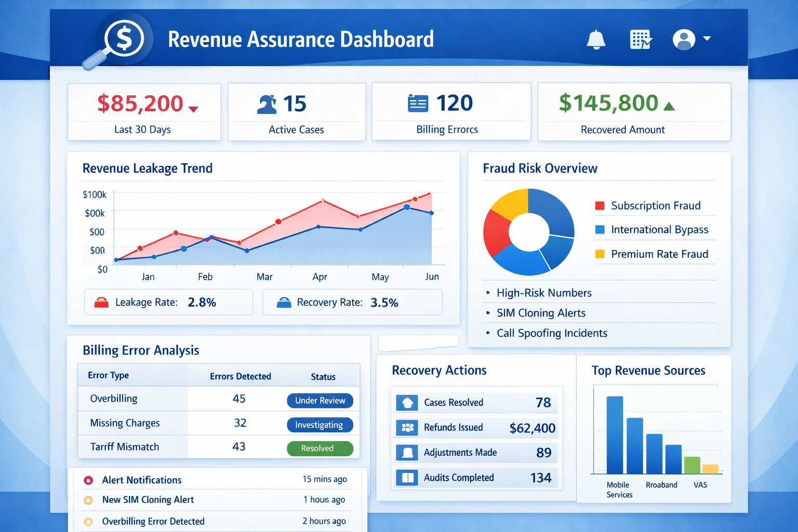
Task: Select the red Subscription Fraud legend swatch
Action: click(x=600, y=206)
